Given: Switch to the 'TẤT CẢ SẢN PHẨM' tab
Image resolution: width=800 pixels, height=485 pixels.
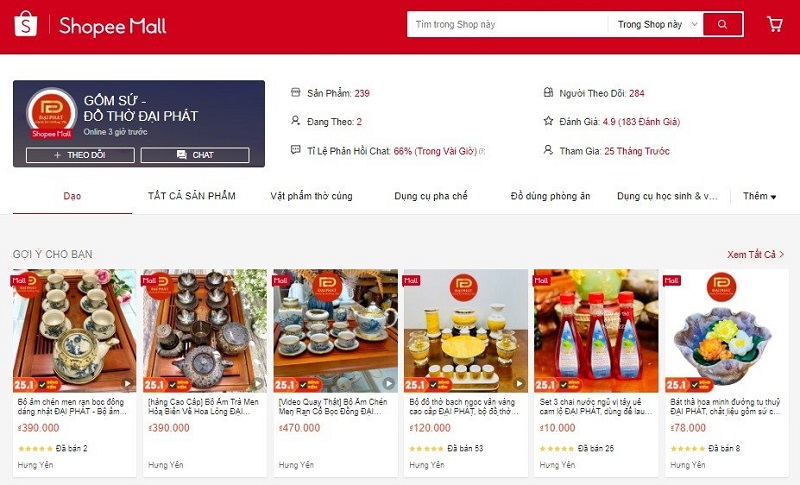Looking at the screenshot, I should [192, 196].
